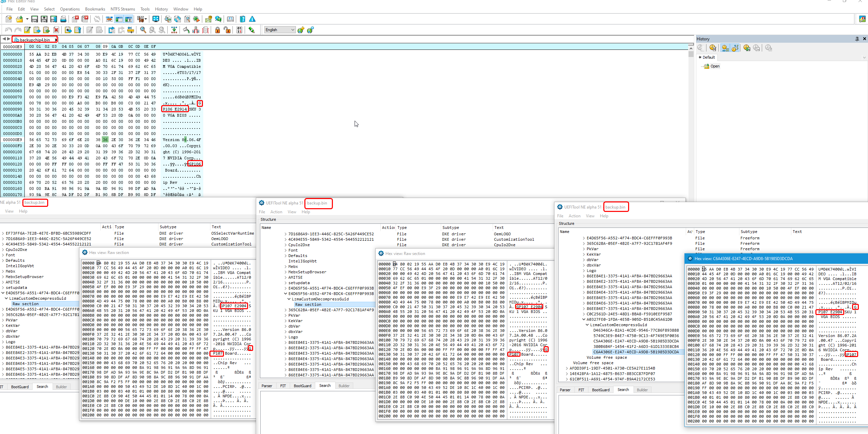Toggle history branch tree view button

coord(735,48)
